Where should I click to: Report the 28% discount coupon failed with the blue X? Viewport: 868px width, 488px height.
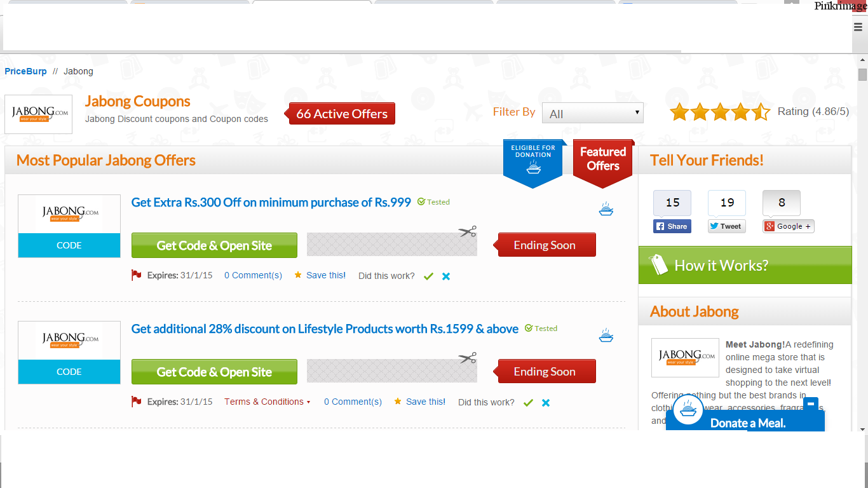click(x=546, y=403)
